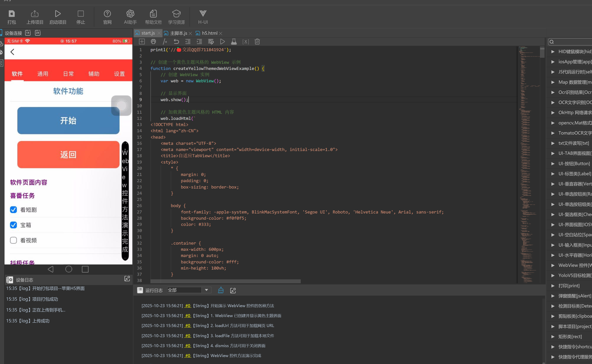Select the 通用 tab in phone preview
Viewport: 592px width, 364px height.
click(43, 74)
